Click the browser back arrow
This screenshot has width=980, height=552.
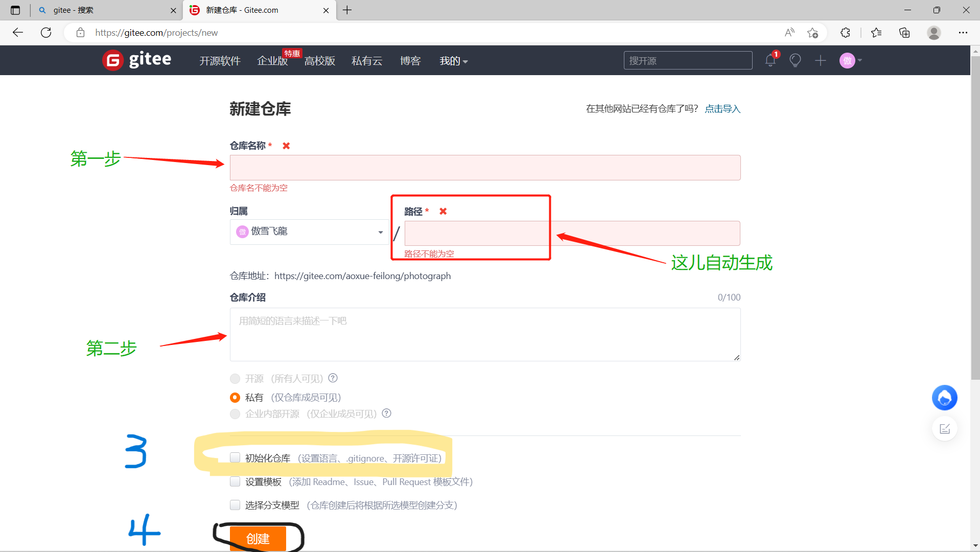click(x=18, y=33)
